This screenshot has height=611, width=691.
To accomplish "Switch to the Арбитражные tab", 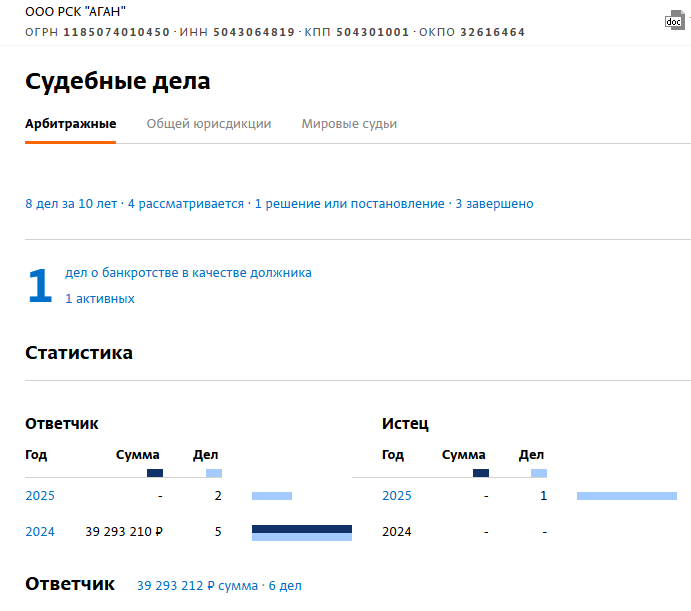I will click(x=70, y=124).
